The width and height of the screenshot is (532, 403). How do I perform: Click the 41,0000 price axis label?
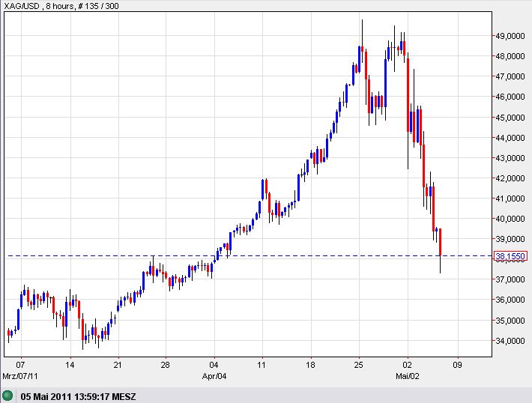[x=510, y=199]
